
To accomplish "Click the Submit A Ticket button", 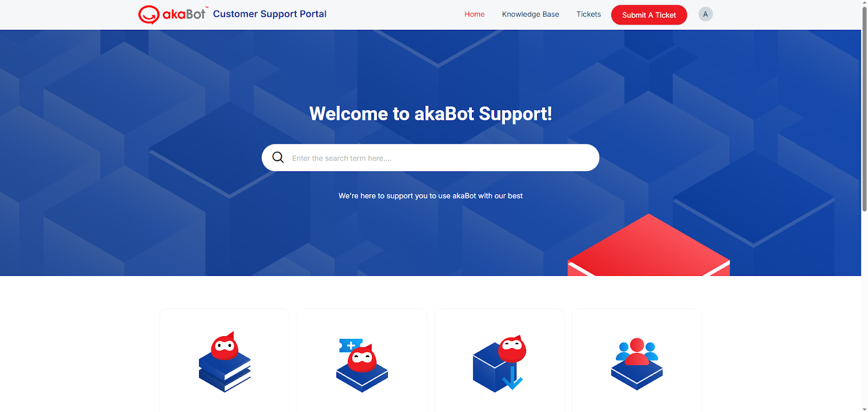I will pyautogui.click(x=649, y=15).
